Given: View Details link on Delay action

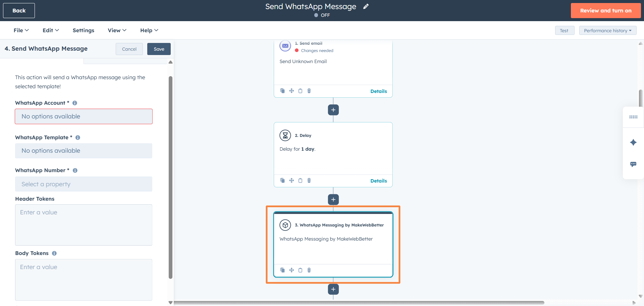Looking at the screenshot, I should (x=378, y=181).
